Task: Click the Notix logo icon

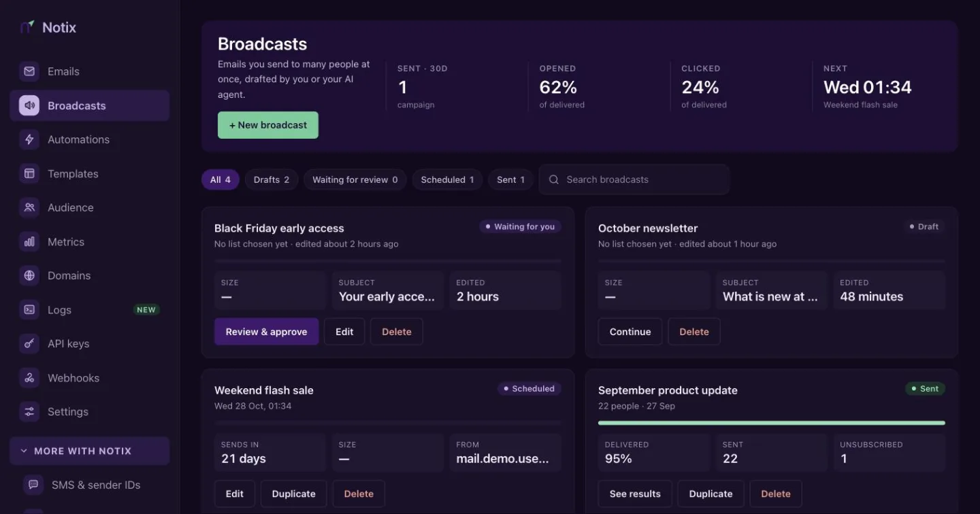Action: point(27,27)
